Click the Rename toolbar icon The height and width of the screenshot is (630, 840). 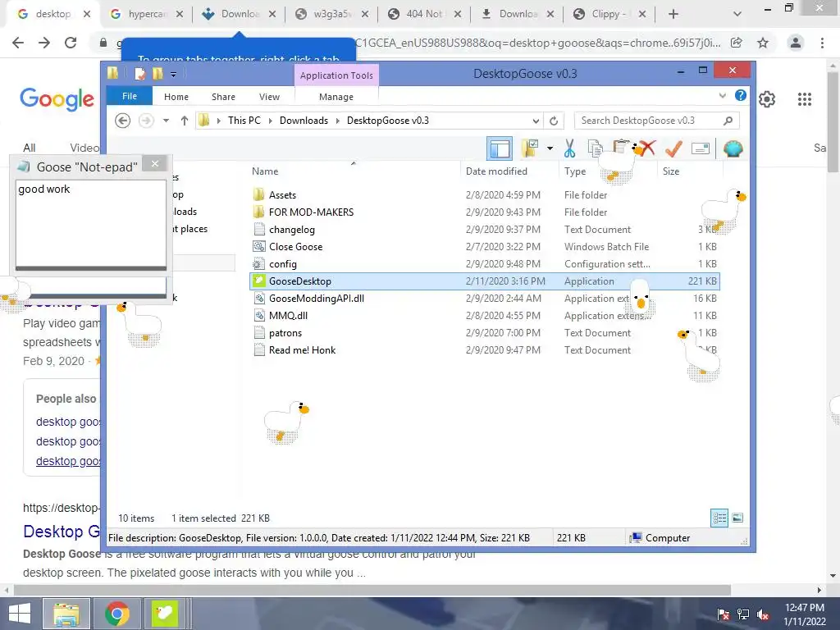pyautogui.click(x=701, y=148)
